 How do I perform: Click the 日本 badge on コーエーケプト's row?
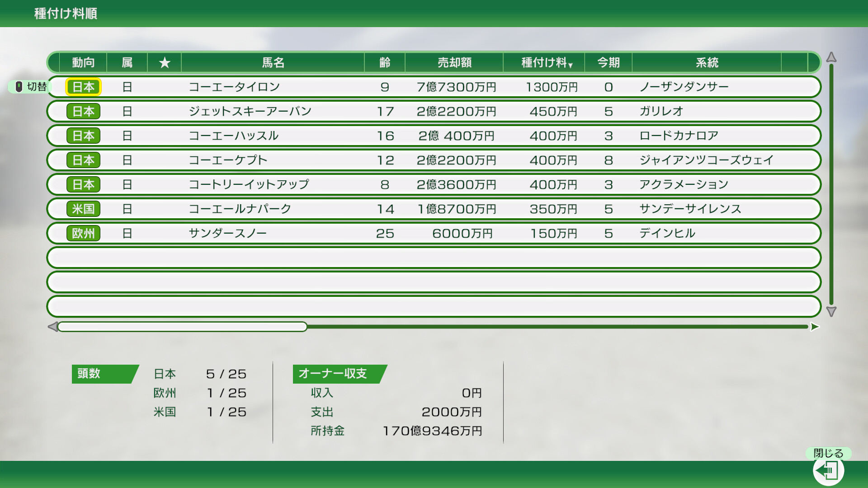click(83, 160)
